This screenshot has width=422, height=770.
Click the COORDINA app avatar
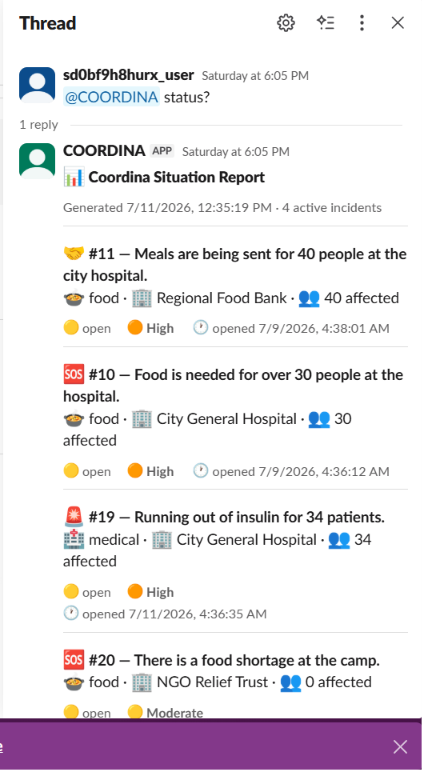click(x=37, y=160)
